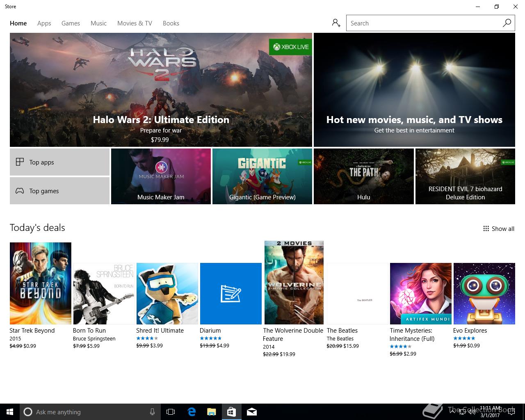Click the Diarium $4.99 sale price

click(x=223, y=346)
